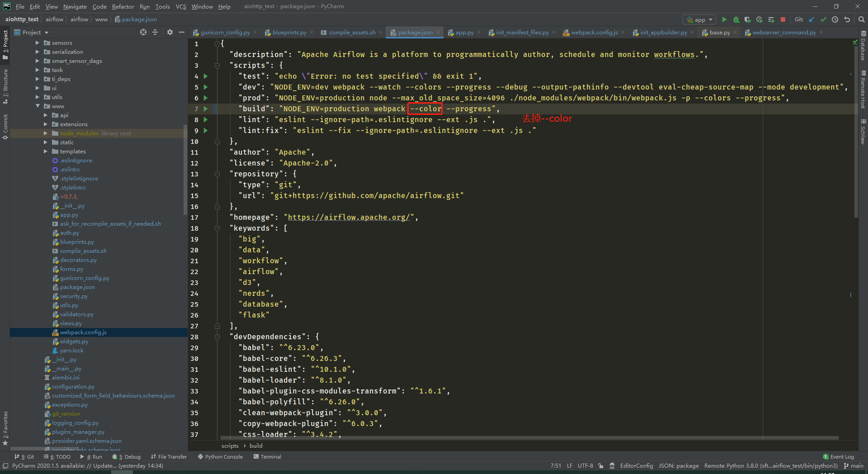Open SciView side tool window
The height and width of the screenshot is (474, 868).
click(x=863, y=132)
